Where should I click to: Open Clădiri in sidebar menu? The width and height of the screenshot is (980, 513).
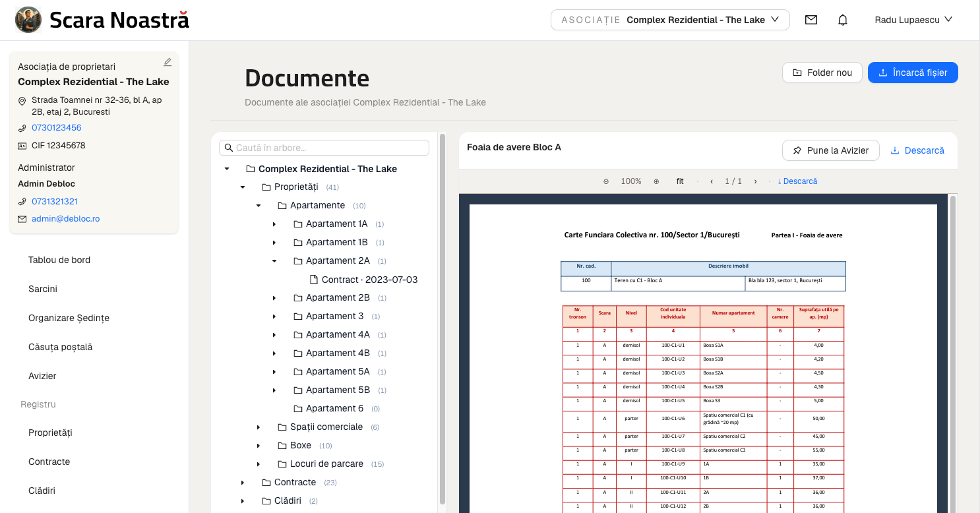coord(42,491)
